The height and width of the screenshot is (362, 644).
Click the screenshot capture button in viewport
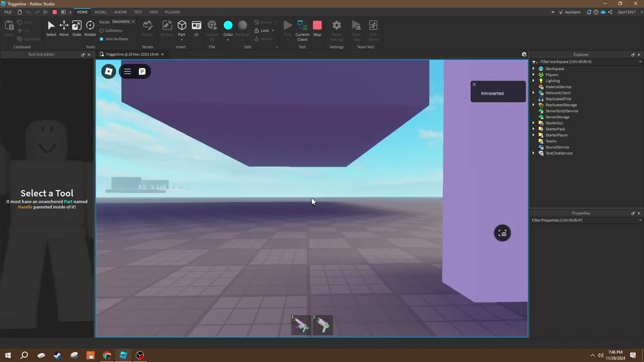502,233
